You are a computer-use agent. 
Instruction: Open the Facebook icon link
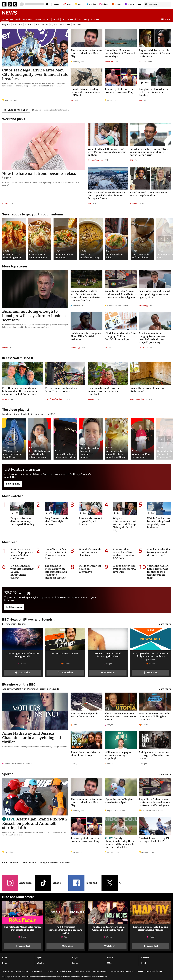(x=77, y=883)
